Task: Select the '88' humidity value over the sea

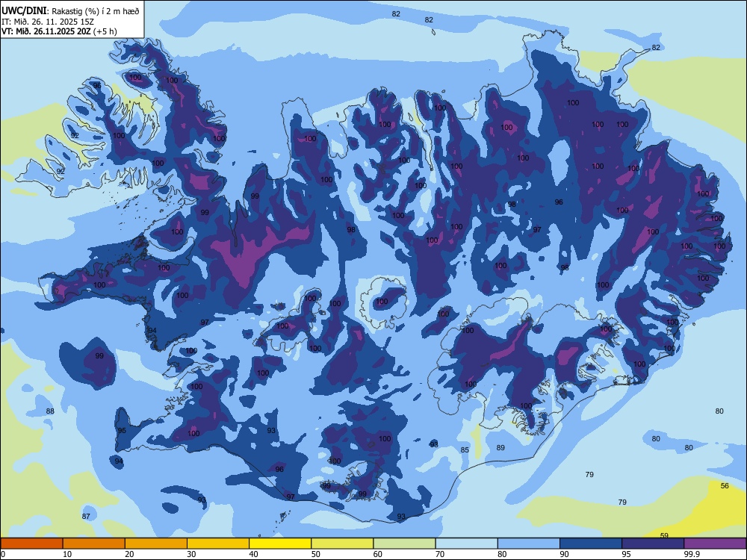Action: 50,411
